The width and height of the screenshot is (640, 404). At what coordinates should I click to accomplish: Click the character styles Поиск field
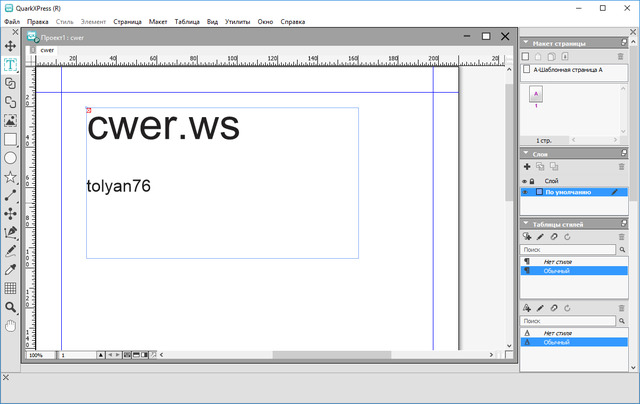568,321
